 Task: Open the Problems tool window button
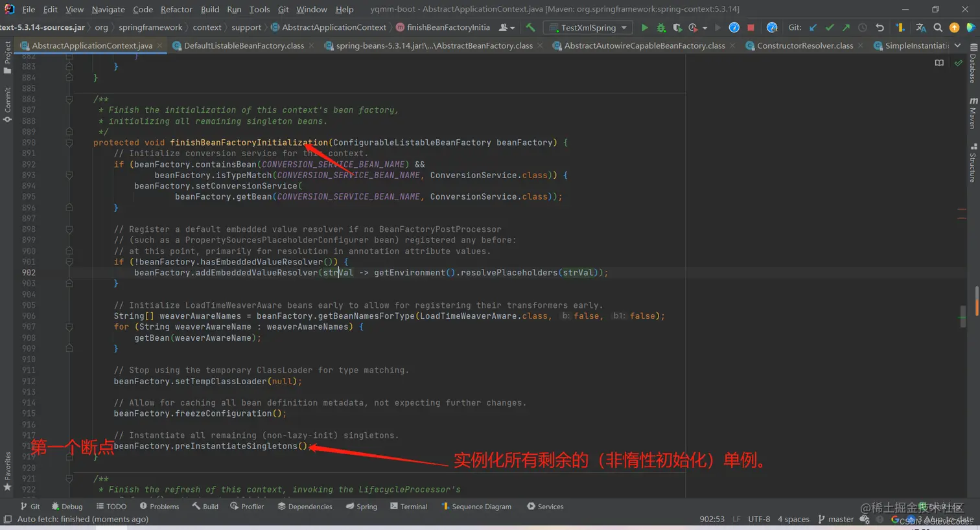point(159,507)
